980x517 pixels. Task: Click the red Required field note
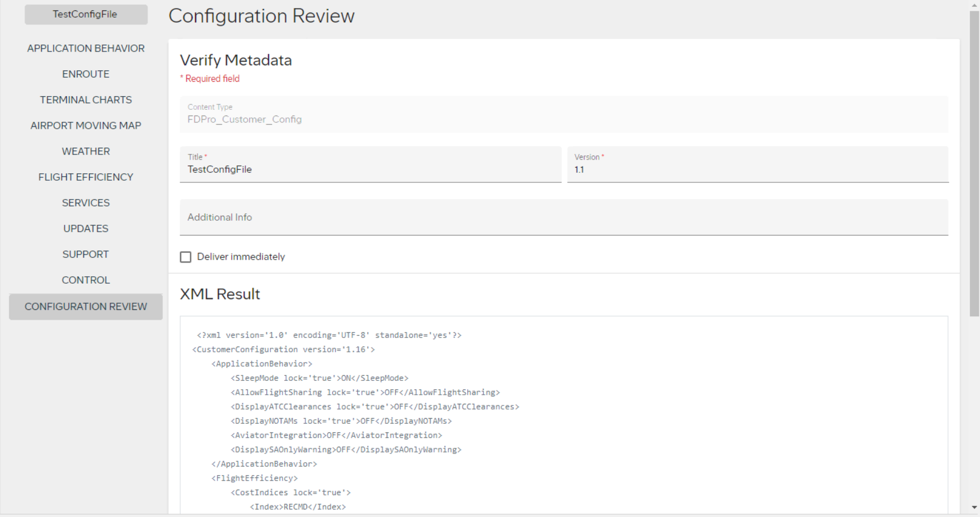pyautogui.click(x=210, y=79)
